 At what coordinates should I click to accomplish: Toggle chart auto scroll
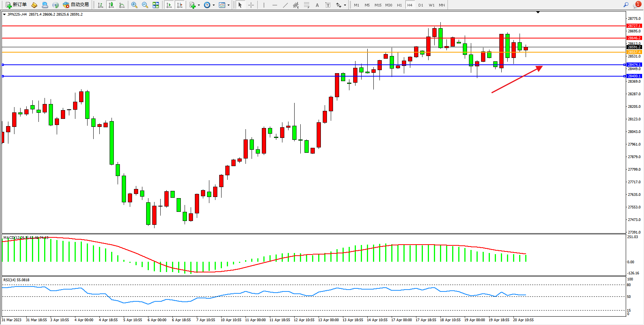[x=169, y=5]
